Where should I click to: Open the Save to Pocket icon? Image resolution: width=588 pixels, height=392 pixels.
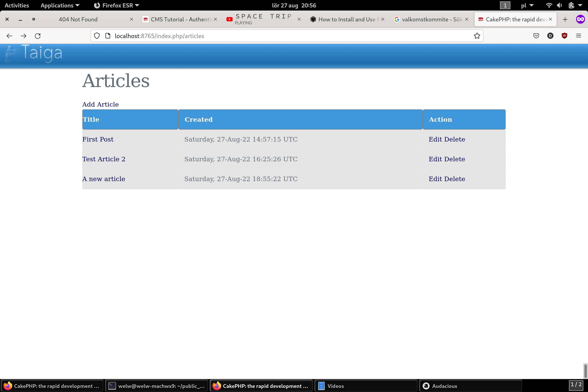[536, 36]
